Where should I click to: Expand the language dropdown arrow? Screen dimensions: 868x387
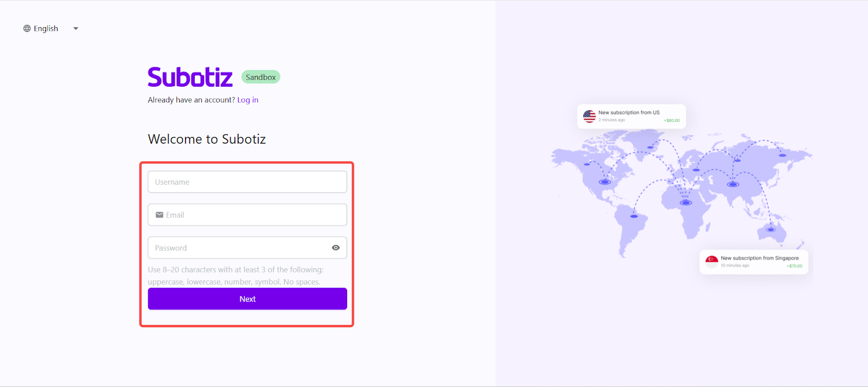click(x=76, y=29)
